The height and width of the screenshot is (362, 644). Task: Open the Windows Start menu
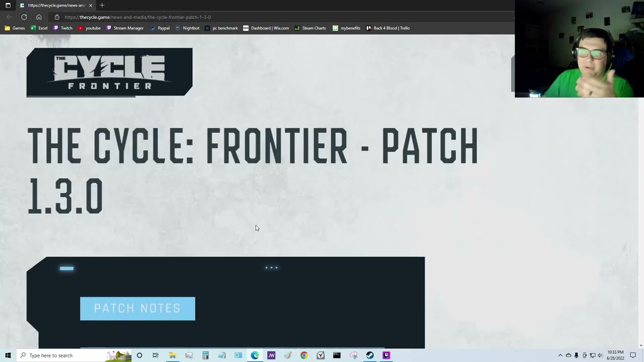[x=8, y=355]
